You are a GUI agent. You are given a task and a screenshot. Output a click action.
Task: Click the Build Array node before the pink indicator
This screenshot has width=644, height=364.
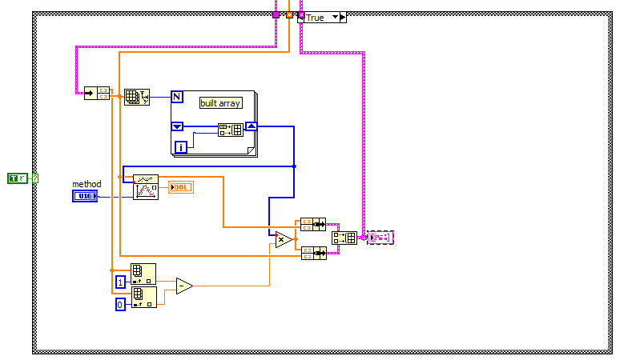pyautogui.click(x=344, y=238)
